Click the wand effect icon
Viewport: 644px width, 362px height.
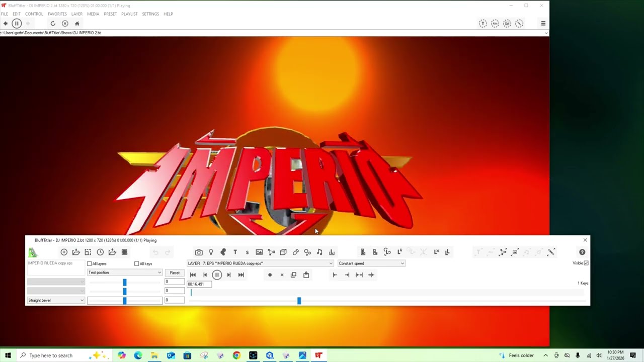coord(551,252)
